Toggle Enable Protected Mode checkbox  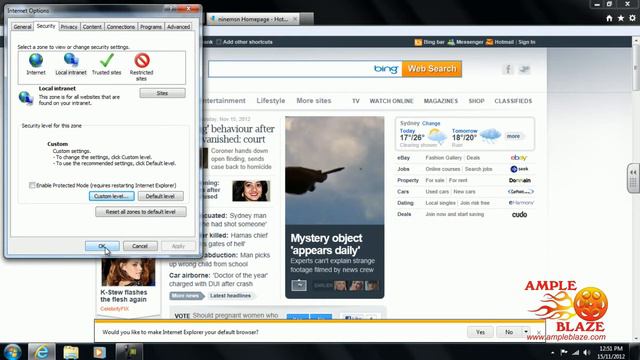point(32,185)
